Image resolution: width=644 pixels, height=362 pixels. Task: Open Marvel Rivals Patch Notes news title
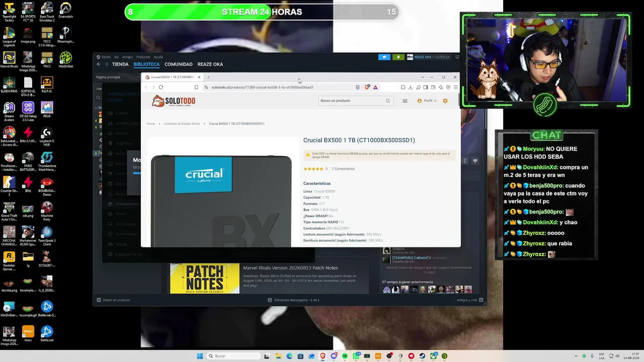[291, 268]
